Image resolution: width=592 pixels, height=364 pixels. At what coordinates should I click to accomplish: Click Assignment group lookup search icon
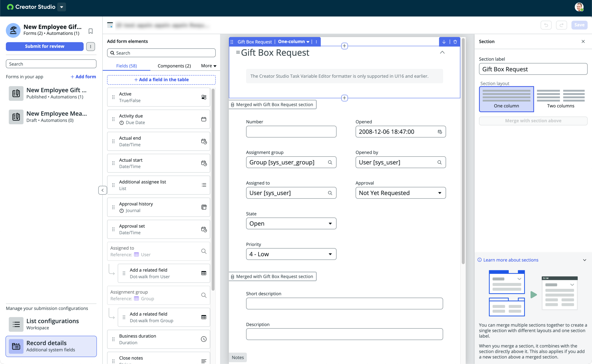(x=330, y=162)
